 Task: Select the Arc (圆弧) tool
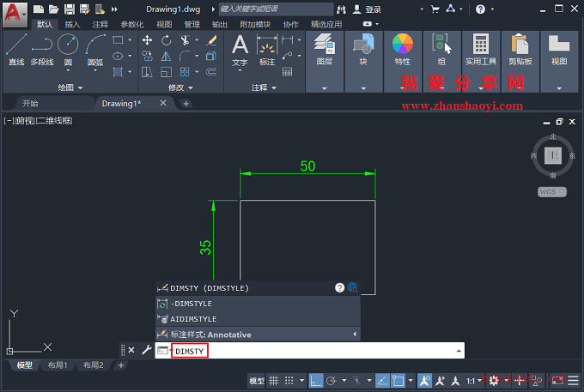point(95,50)
